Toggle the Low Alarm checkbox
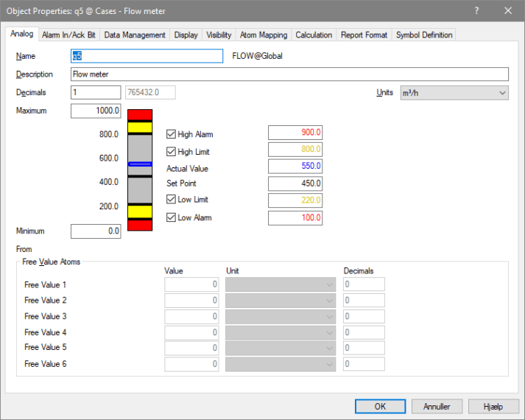The width and height of the screenshot is (525, 420). (172, 217)
